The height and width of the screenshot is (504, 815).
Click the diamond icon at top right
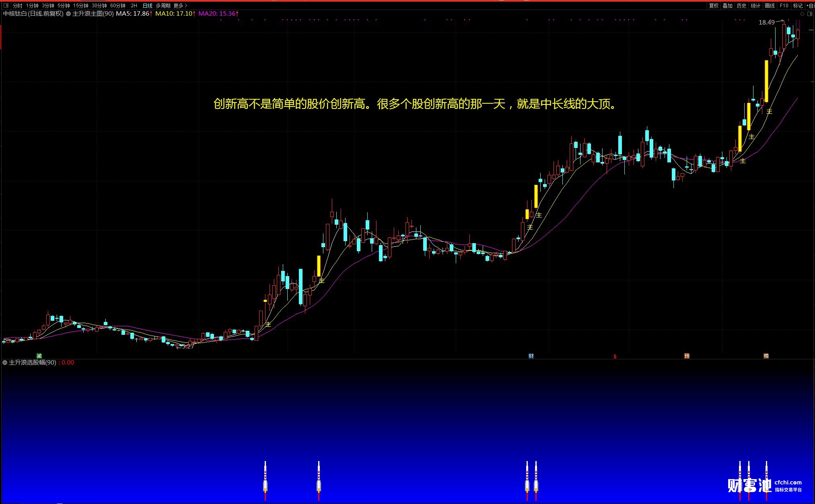(803, 14)
